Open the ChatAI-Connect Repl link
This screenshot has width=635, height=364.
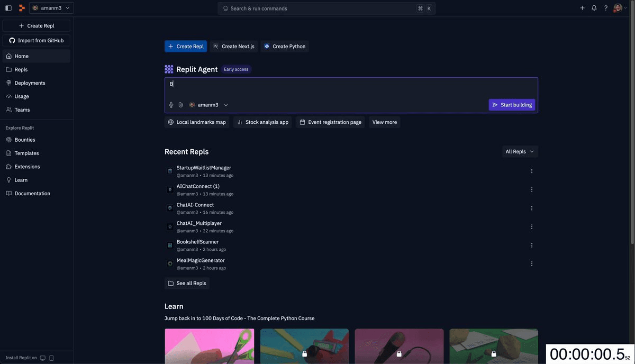point(195,204)
